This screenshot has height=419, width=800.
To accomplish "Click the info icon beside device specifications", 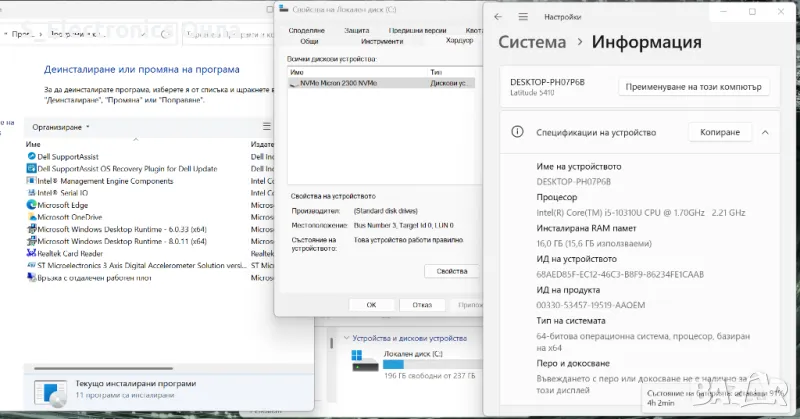I will pyautogui.click(x=517, y=132).
